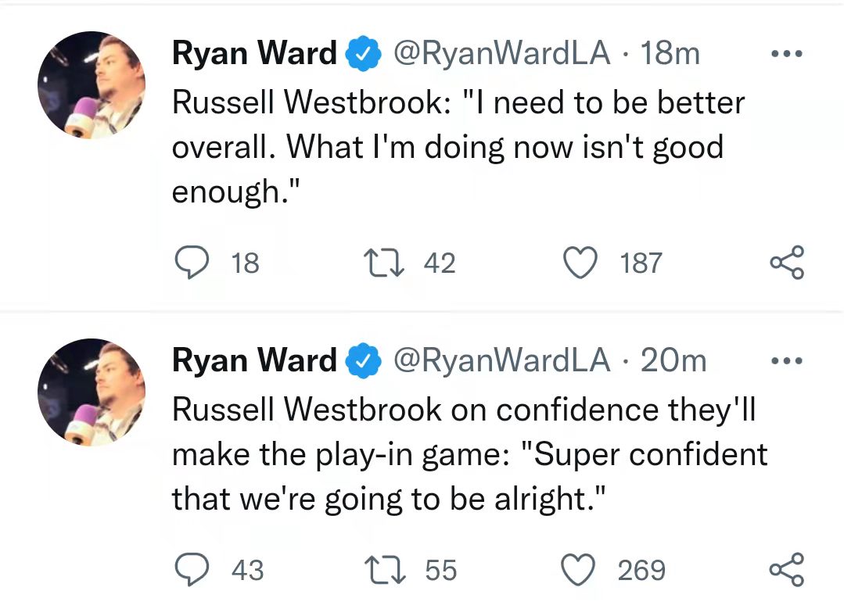Retweet the tweet with 55 retweets
Viewport: 844px width, 616px height.
click(x=384, y=571)
